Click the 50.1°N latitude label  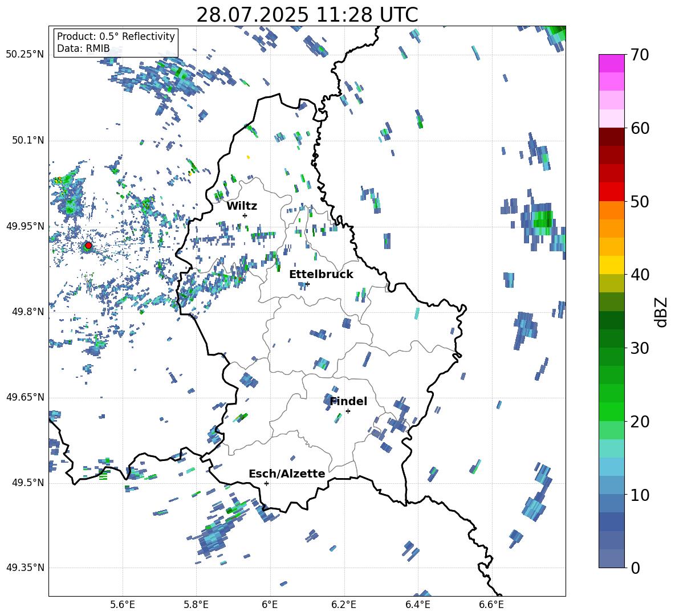click(28, 140)
